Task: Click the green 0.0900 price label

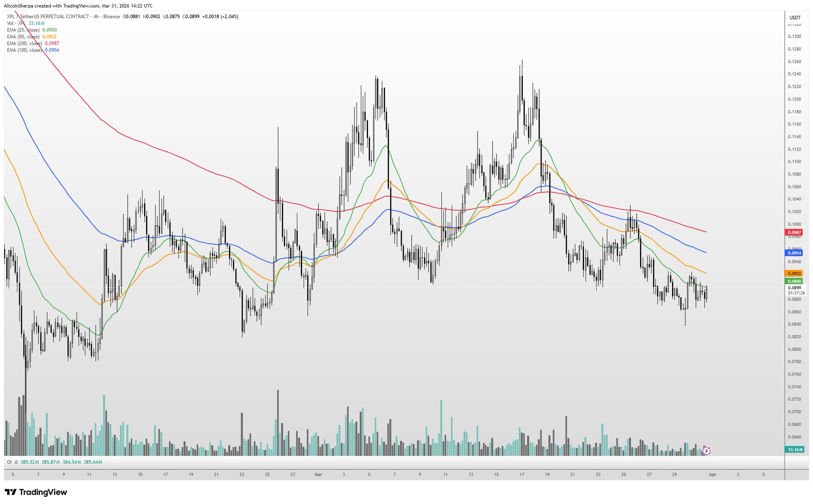Action: pos(794,281)
